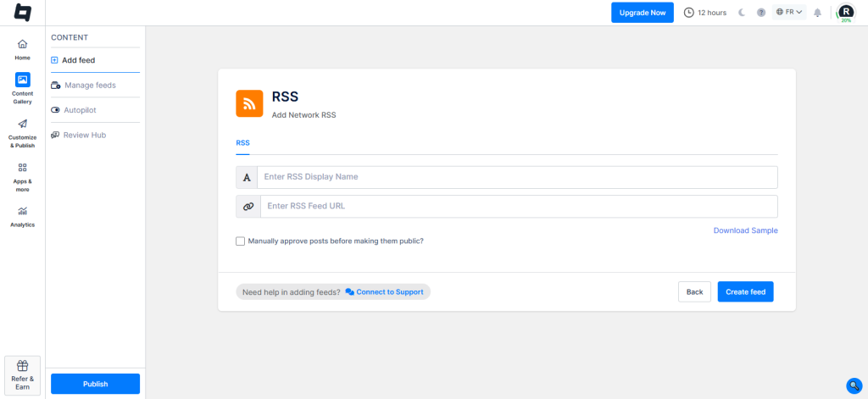Check Manually approve posts checkbox
Viewport: 868px width, 399px height.
[241, 241]
